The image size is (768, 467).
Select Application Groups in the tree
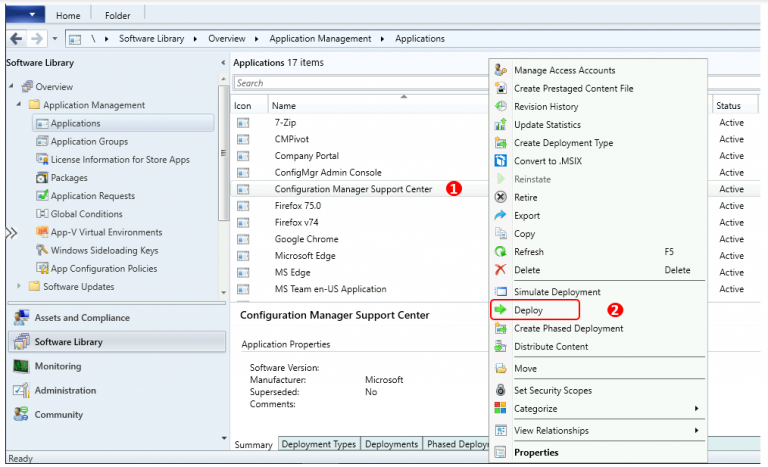pos(95,142)
